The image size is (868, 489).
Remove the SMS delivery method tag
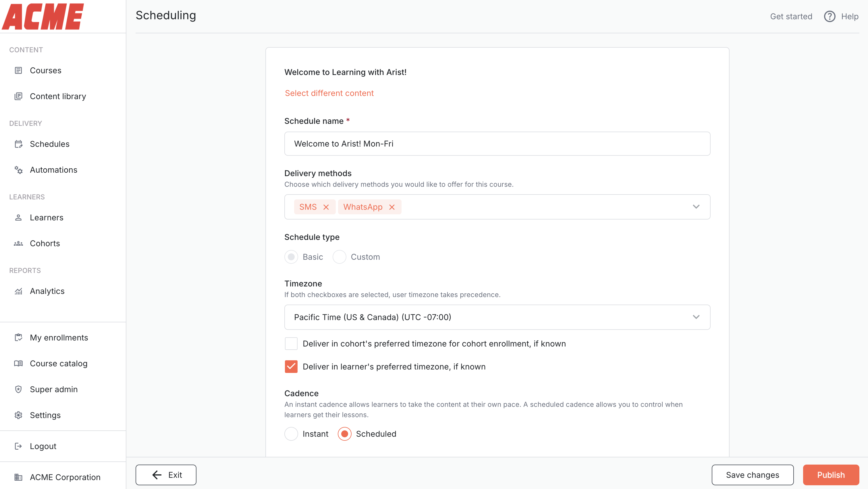click(x=326, y=207)
